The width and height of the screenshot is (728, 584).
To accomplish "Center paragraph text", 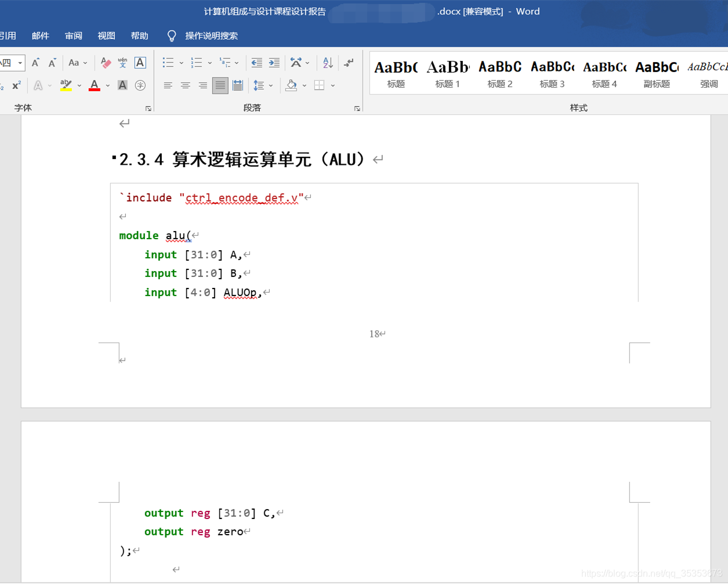I will point(185,85).
